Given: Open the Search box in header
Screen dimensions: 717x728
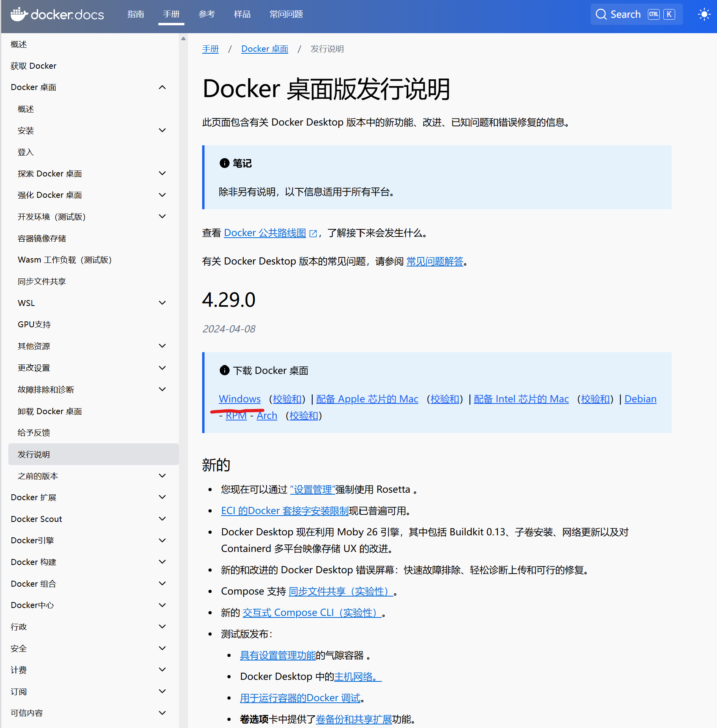Looking at the screenshot, I should pyautogui.click(x=636, y=15).
